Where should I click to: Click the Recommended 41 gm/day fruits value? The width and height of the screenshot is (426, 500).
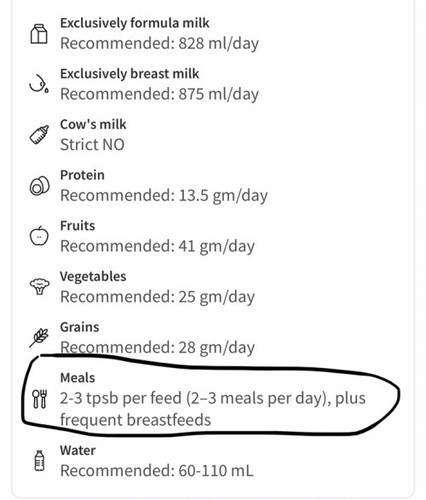pos(157,246)
